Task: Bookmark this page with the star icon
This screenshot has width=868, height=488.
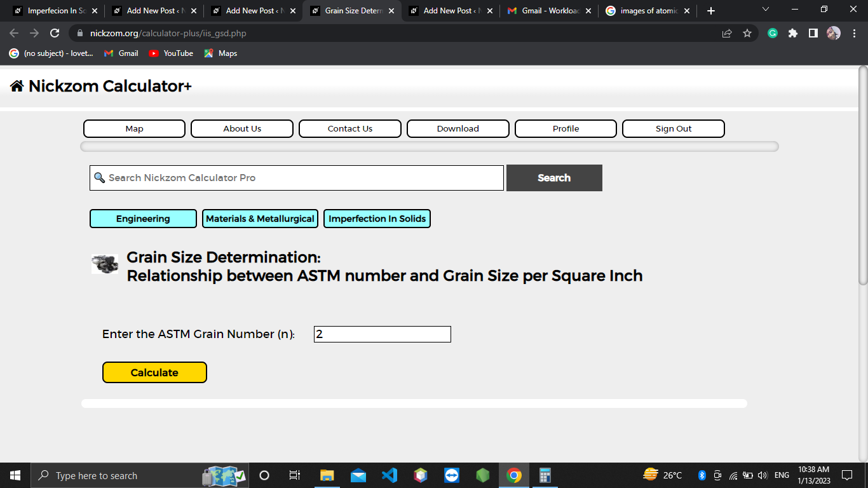Action: coord(747,33)
